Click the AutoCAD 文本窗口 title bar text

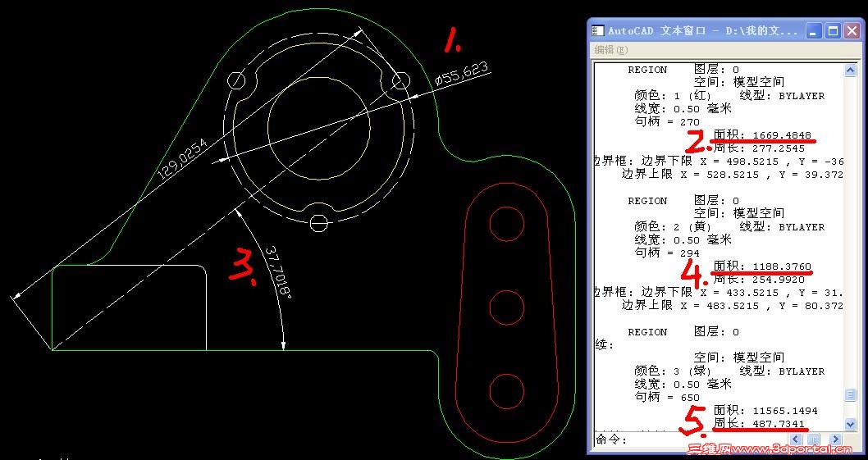coord(702,31)
